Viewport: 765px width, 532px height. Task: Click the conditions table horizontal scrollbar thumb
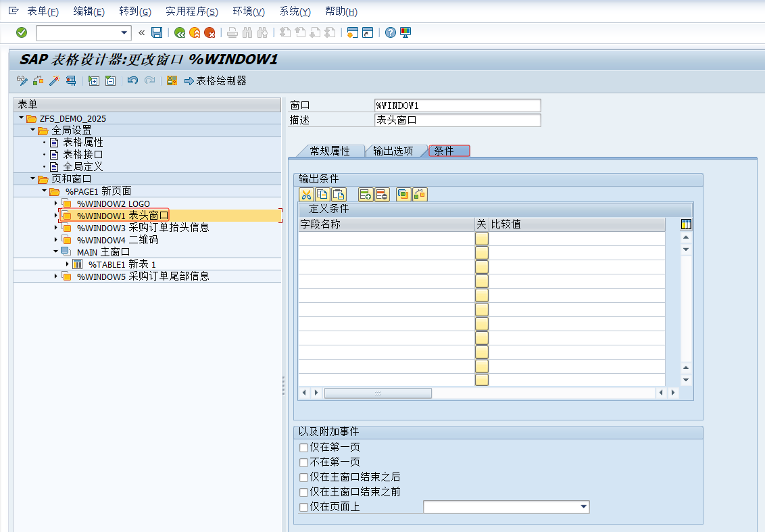[378, 393]
